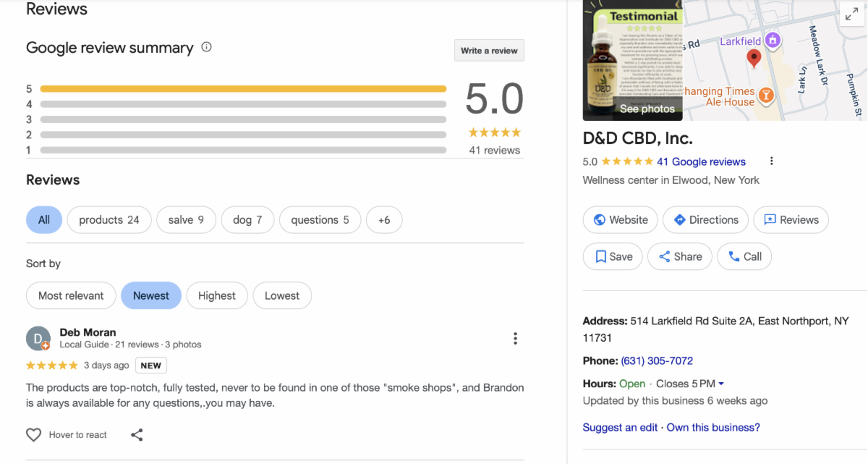Click the Address label line
The image size is (868, 464).
[715, 329]
